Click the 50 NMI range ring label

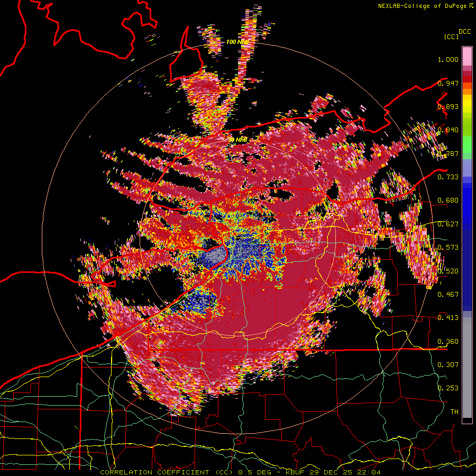pos(238,140)
